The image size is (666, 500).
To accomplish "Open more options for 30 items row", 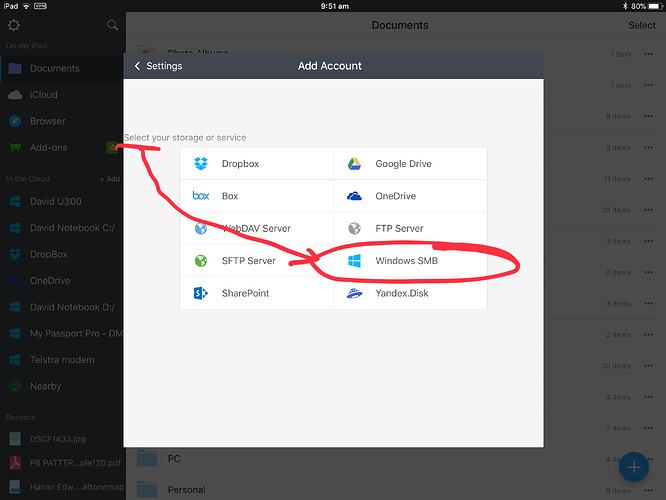I will (648, 366).
